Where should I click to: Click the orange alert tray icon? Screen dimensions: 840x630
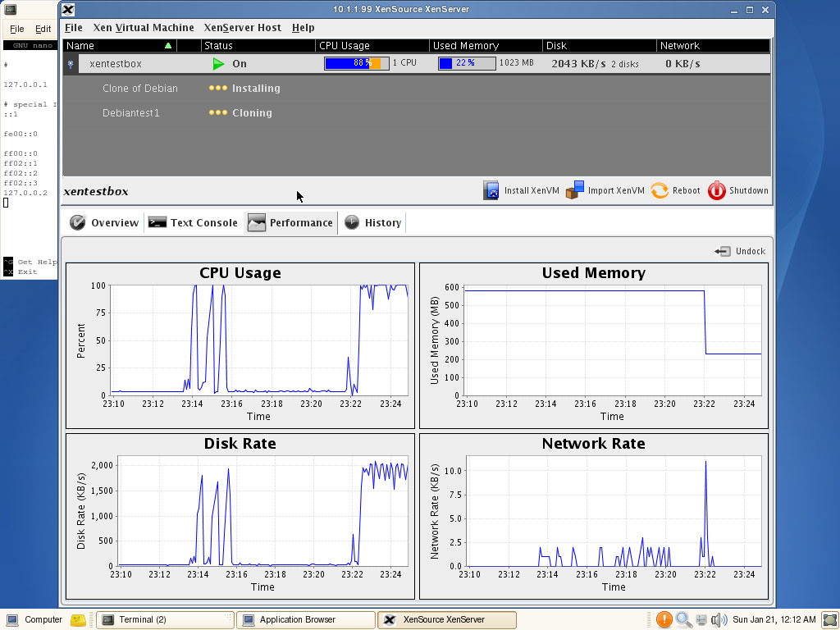664,620
